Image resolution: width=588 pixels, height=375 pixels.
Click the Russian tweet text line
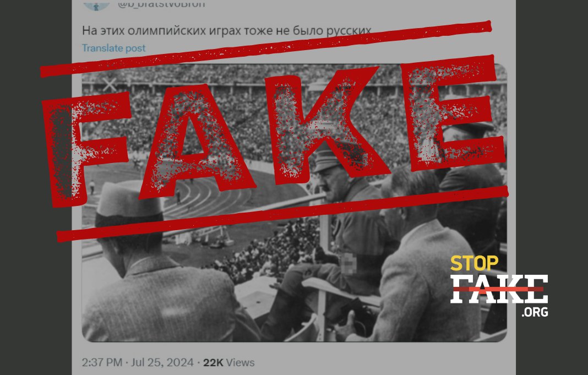click(x=226, y=30)
